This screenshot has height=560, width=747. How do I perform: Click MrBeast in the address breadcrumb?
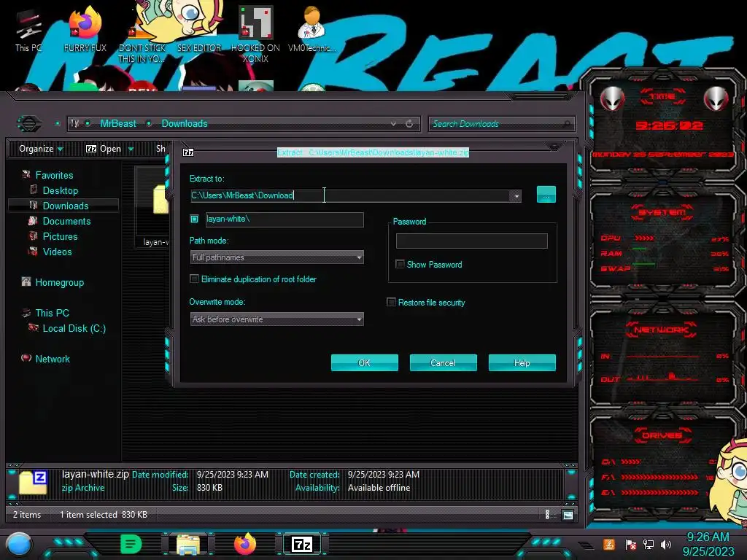pyautogui.click(x=118, y=124)
